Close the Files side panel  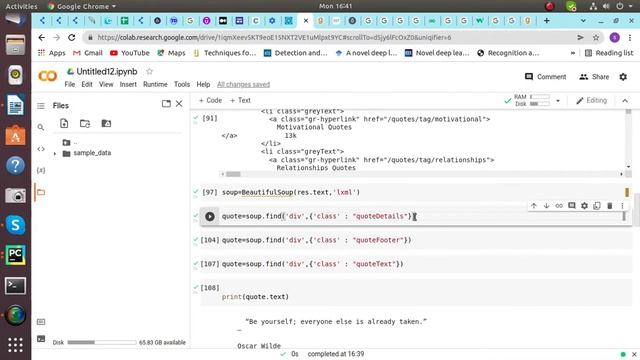point(179,104)
